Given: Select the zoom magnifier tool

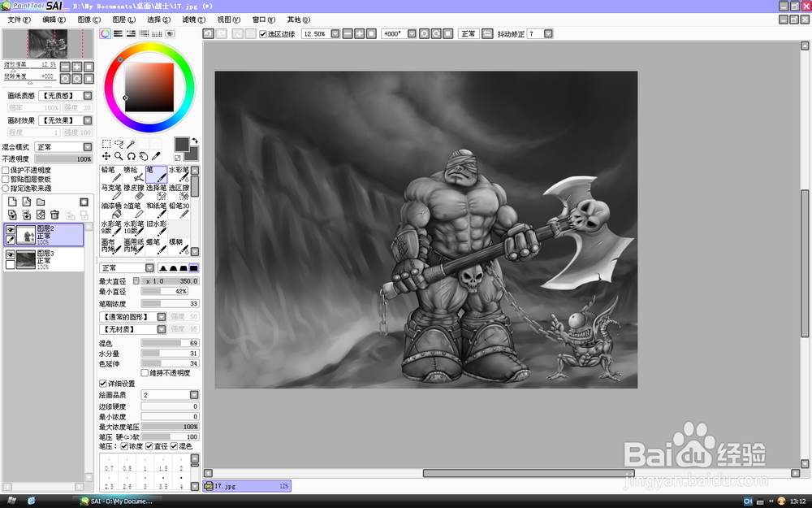Looking at the screenshot, I should pyautogui.click(x=119, y=156).
